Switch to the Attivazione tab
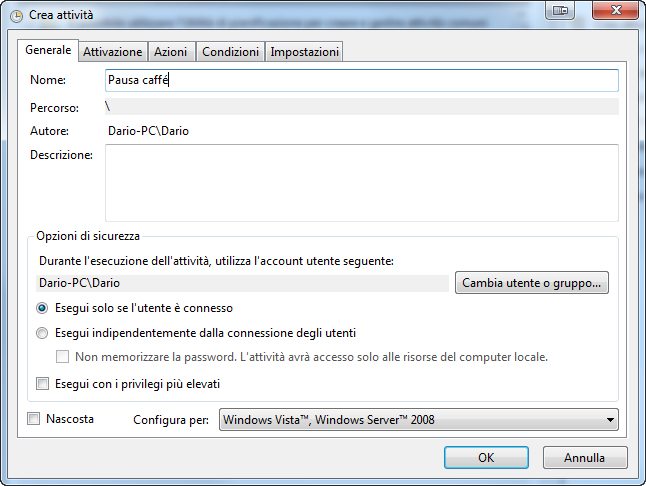This screenshot has height=486, width=646. tap(113, 52)
